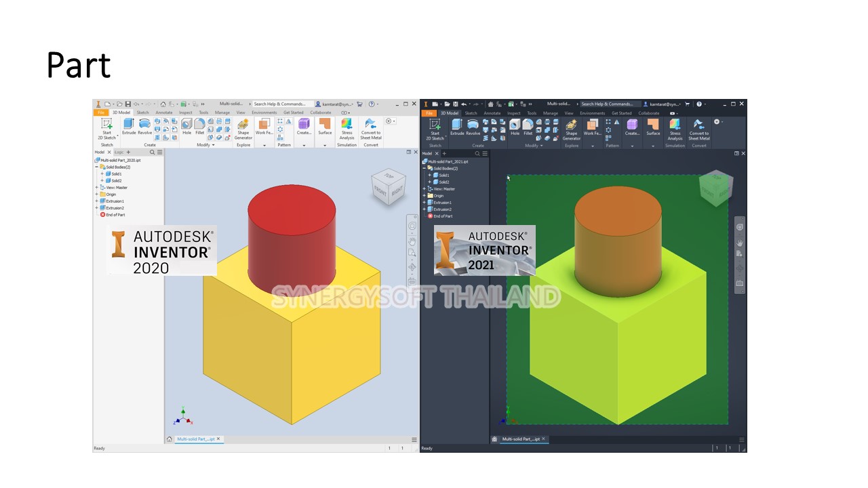Expand Origin folder in light 2020 browser

point(96,195)
